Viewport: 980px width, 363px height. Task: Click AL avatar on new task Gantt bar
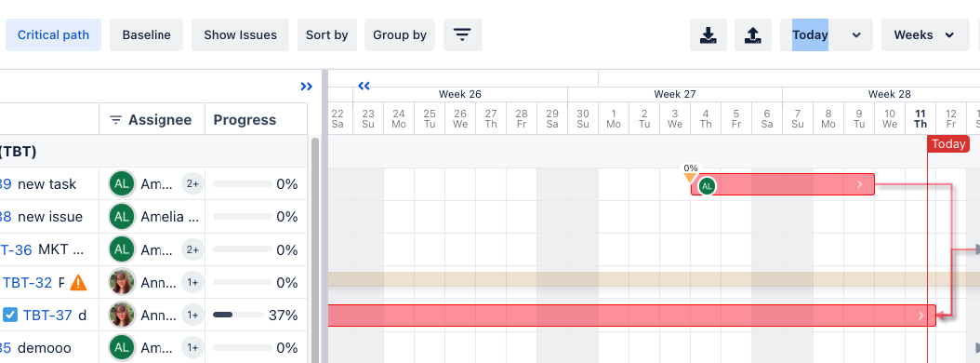point(707,185)
